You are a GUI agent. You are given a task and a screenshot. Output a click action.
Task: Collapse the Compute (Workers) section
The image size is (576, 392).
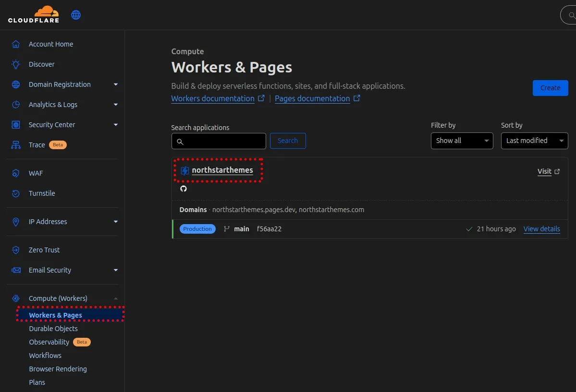pos(115,298)
